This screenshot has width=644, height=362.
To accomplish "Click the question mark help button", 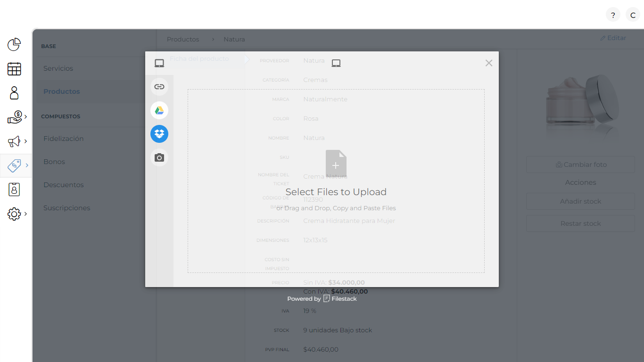I will coord(613,15).
